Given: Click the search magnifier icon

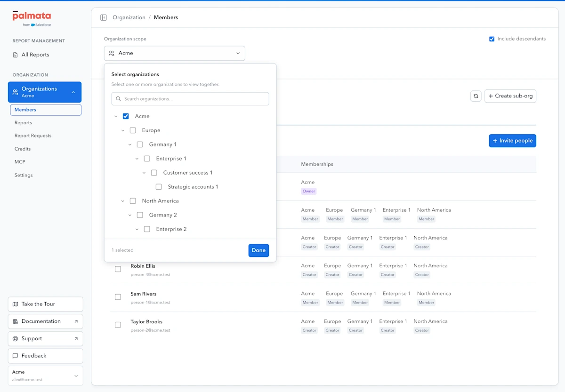Looking at the screenshot, I should tap(119, 99).
